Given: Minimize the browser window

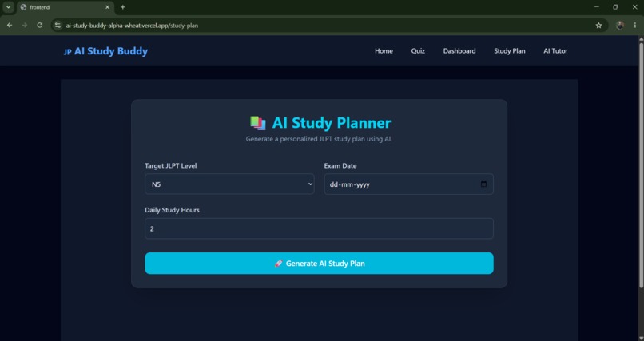Looking at the screenshot, I should 597,7.
